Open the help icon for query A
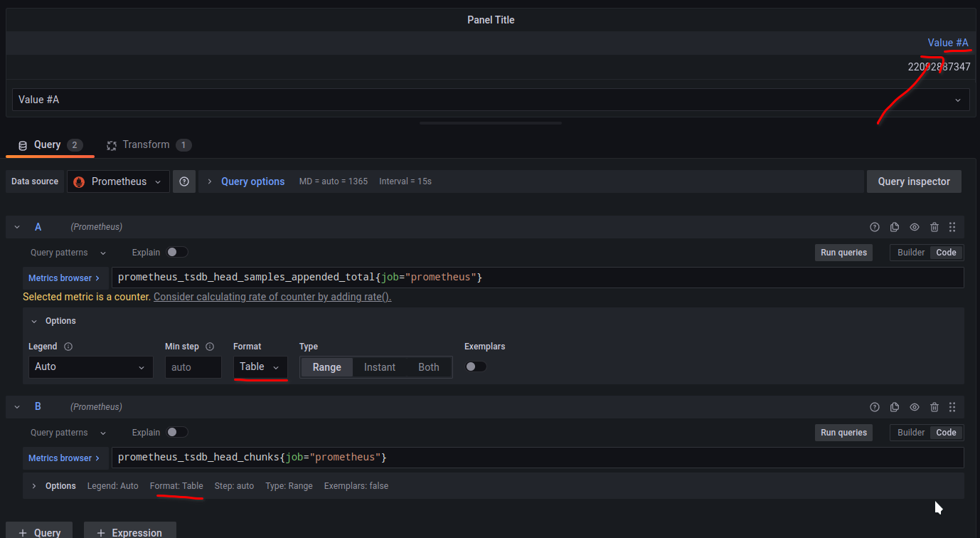 [x=874, y=226]
